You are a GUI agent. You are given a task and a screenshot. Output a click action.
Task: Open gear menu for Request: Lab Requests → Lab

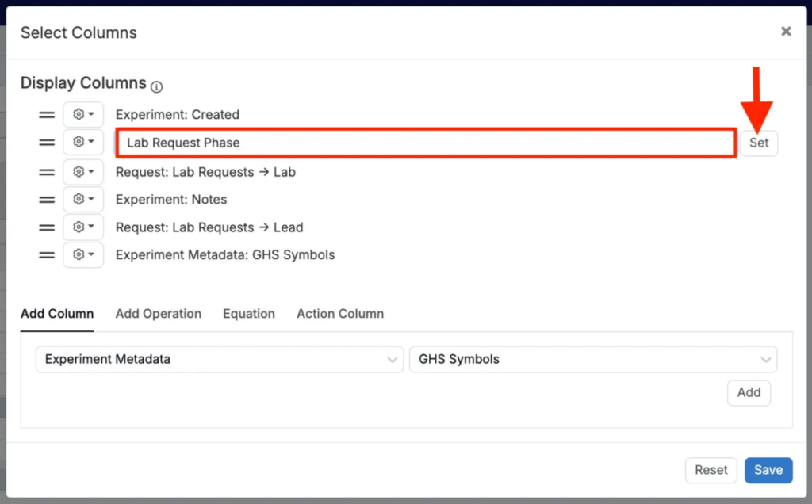click(83, 171)
